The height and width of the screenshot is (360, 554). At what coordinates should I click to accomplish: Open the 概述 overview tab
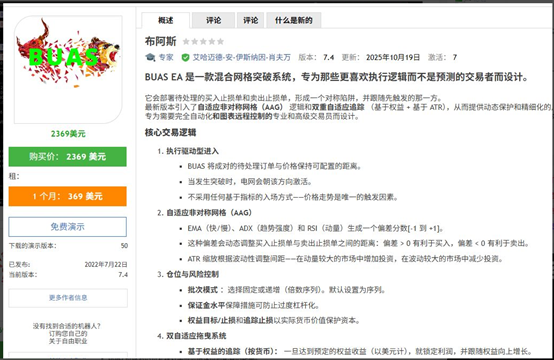(165, 20)
